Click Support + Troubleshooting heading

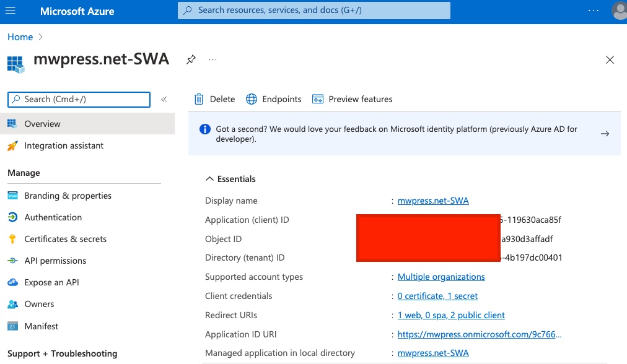point(63,353)
